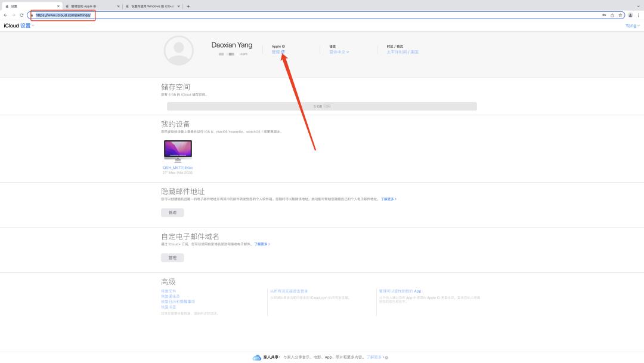Screen dimensions: 644x363
Task: Click the Family Sharing people icon at bottom
Action: 255,357
